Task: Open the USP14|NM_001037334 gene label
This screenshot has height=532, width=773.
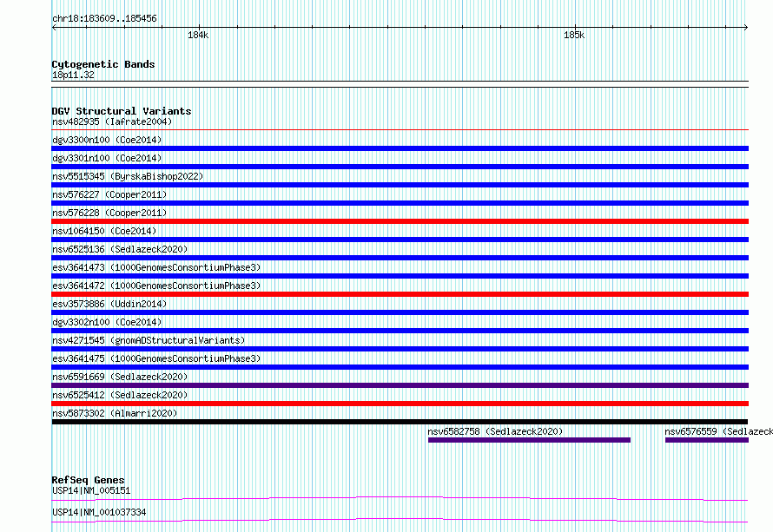Action: coord(99,512)
